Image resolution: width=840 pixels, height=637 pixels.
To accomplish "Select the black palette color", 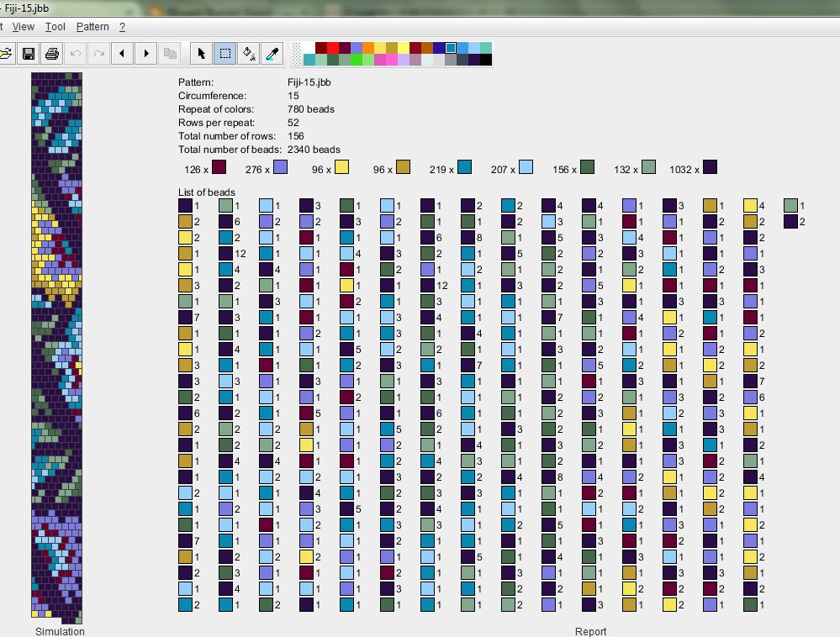I will (486, 60).
